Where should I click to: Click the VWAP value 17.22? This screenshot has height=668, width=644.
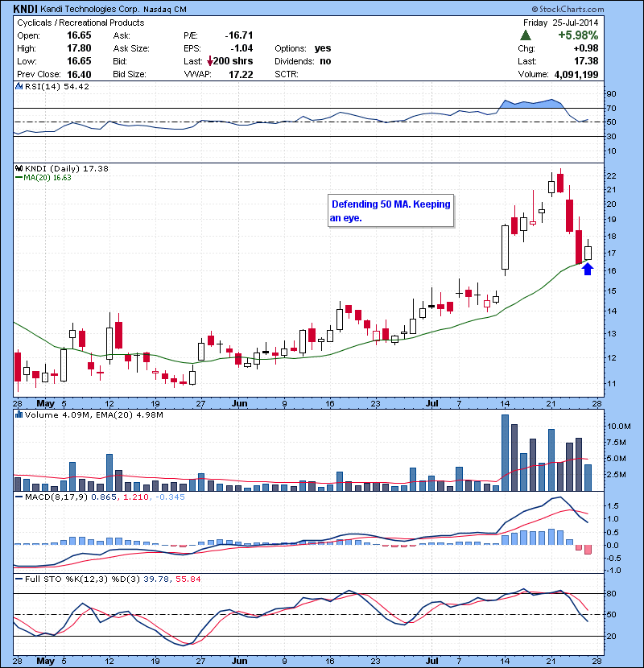(x=241, y=75)
